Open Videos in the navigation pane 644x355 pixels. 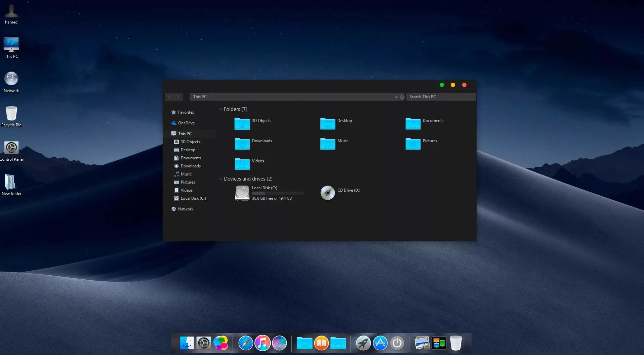pos(183,190)
